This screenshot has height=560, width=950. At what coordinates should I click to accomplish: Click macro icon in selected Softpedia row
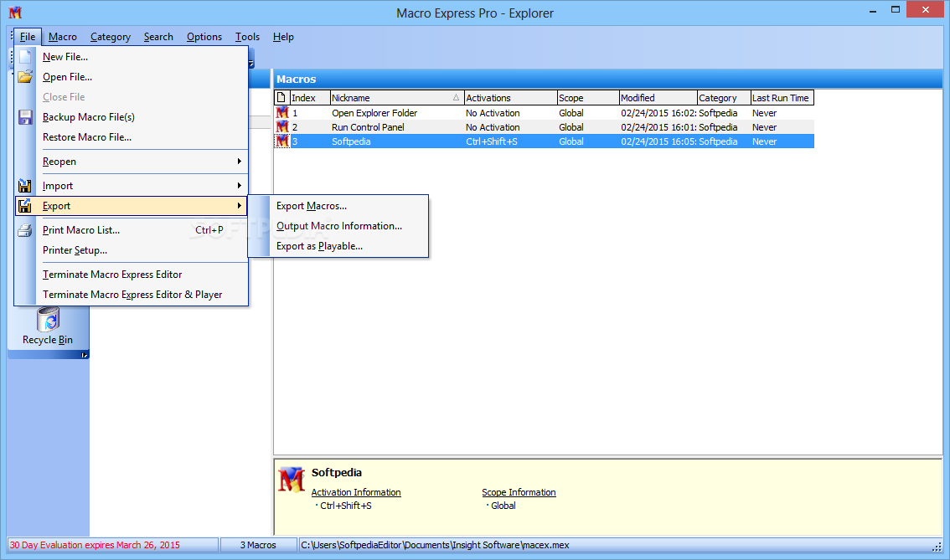pos(282,141)
